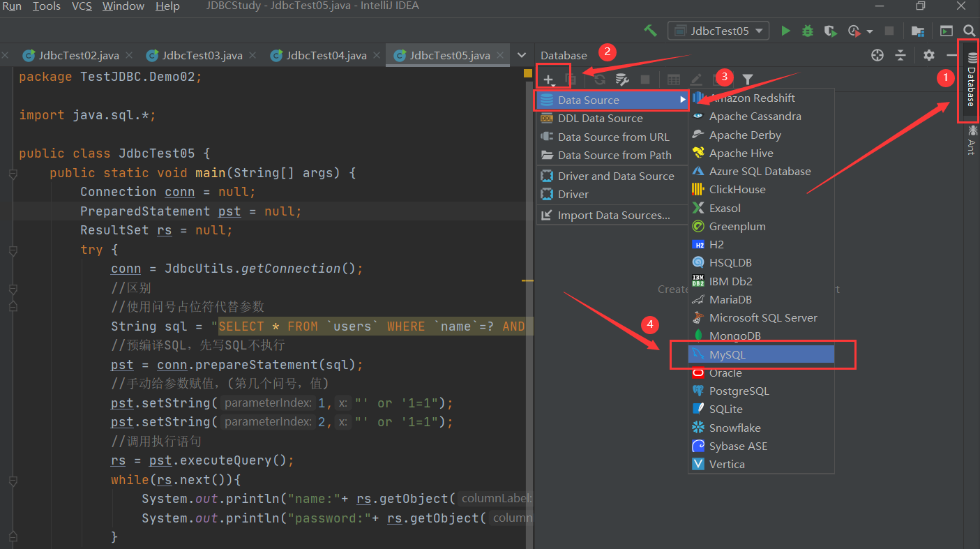Image resolution: width=980 pixels, height=549 pixels.
Task: Click the Disconnect square in Database toolbar
Action: point(645,80)
